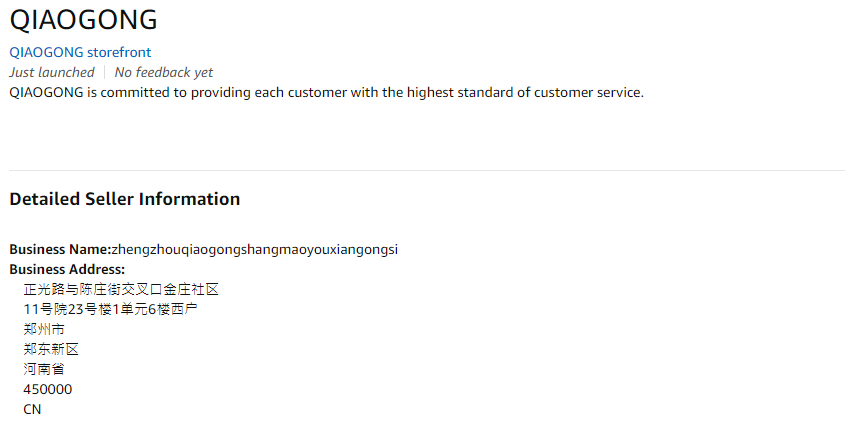
Task: Click the address line 11号院23号楼1单元6楼西户
Action: pos(110,309)
